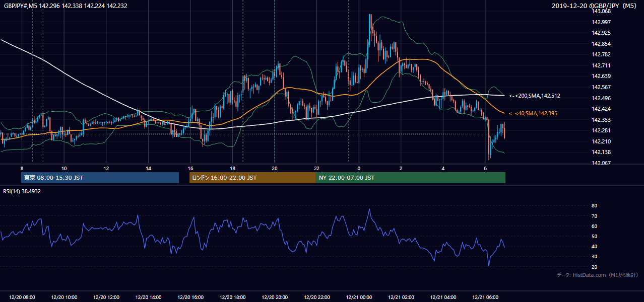644x302 pixels.
Task: Click the 12/20 10:00 date label
Action: pyautogui.click(x=64, y=297)
